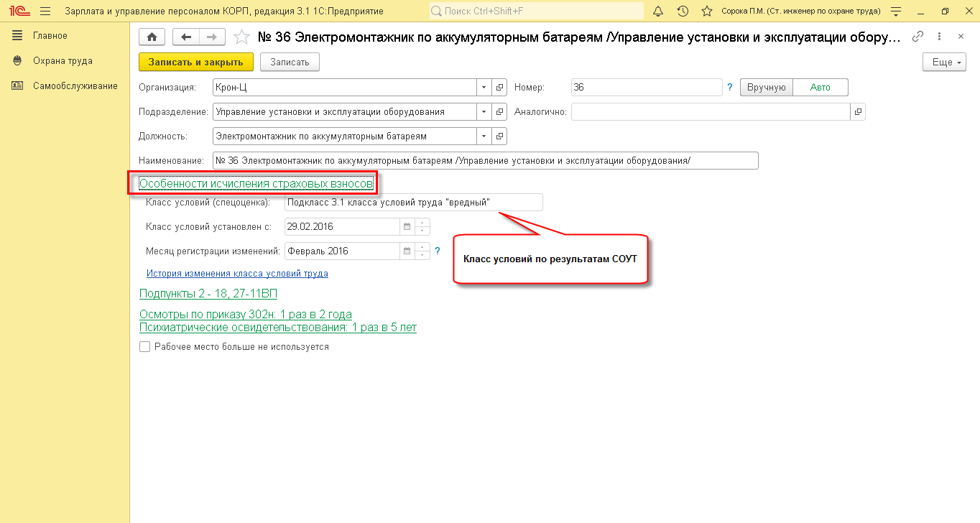Viewport: 980px width, 523px height.
Task: Expand the Организация dropdown list
Action: click(x=485, y=88)
